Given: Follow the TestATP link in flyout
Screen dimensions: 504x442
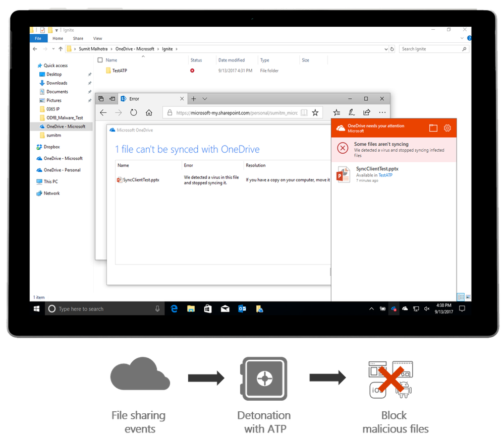Looking at the screenshot, I should coord(385,175).
